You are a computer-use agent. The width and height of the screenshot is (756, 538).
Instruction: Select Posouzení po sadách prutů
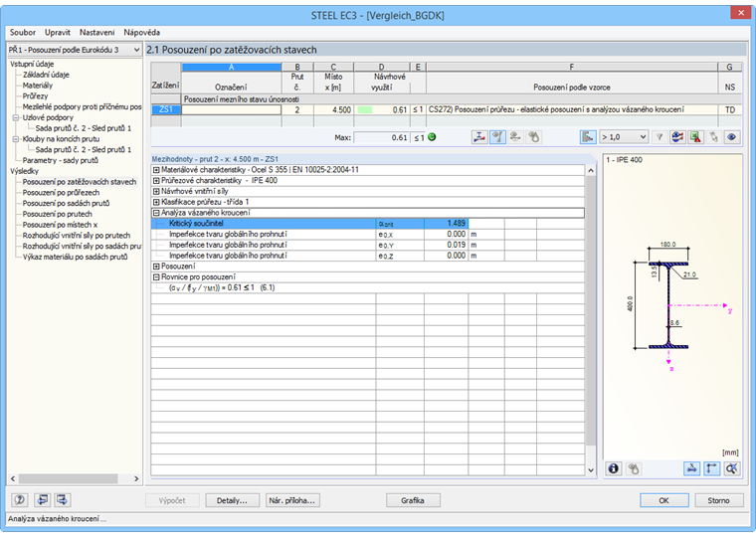(66, 203)
